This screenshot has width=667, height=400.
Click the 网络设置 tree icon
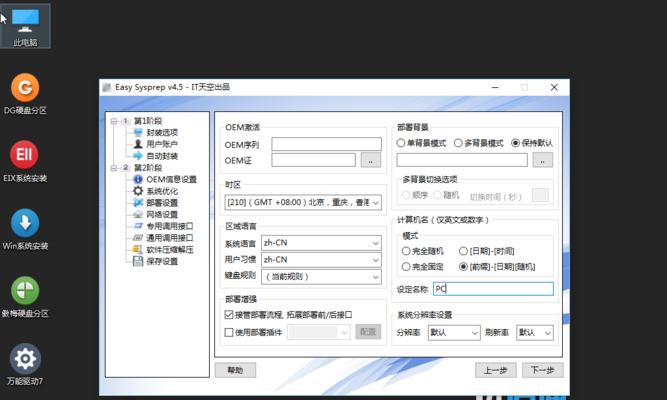(x=138, y=214)
